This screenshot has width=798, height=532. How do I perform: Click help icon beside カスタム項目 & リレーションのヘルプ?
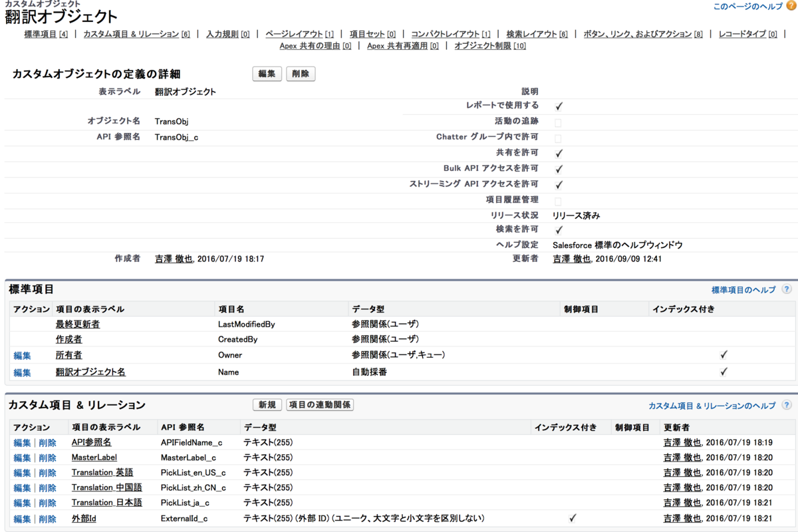[x=787, y=405]
